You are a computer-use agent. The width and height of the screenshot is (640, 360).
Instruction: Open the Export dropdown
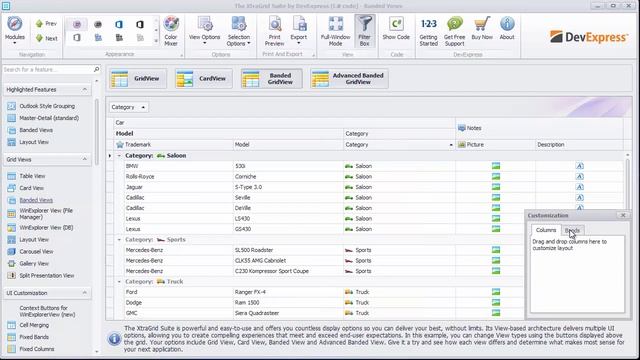coord(299,31)
